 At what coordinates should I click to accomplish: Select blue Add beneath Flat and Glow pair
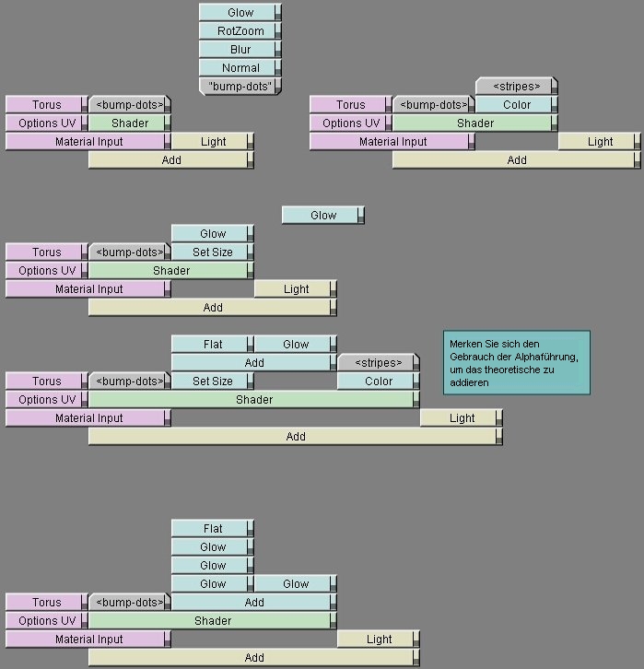click(x=254, y=362)
